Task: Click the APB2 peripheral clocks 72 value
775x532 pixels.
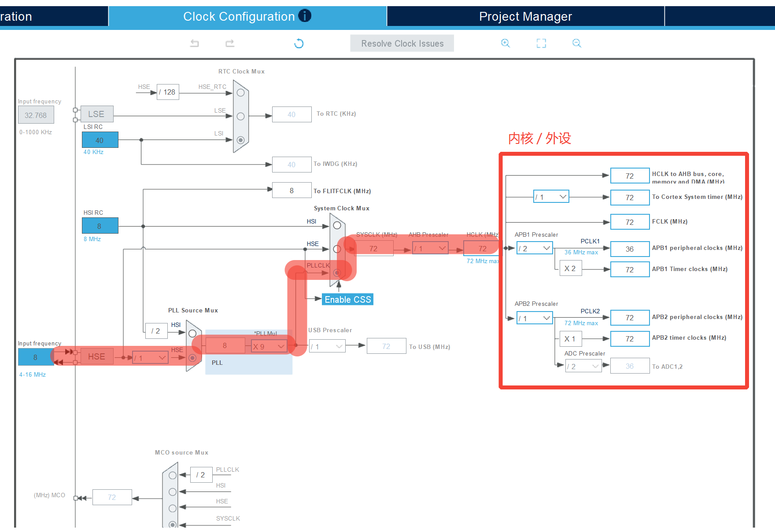Action: point(630,318)
